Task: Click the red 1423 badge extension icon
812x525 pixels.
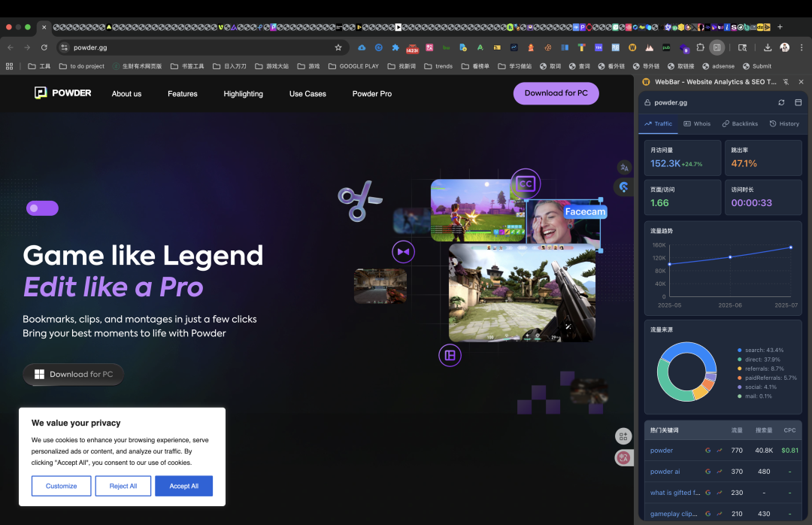Action: point(412,48)
